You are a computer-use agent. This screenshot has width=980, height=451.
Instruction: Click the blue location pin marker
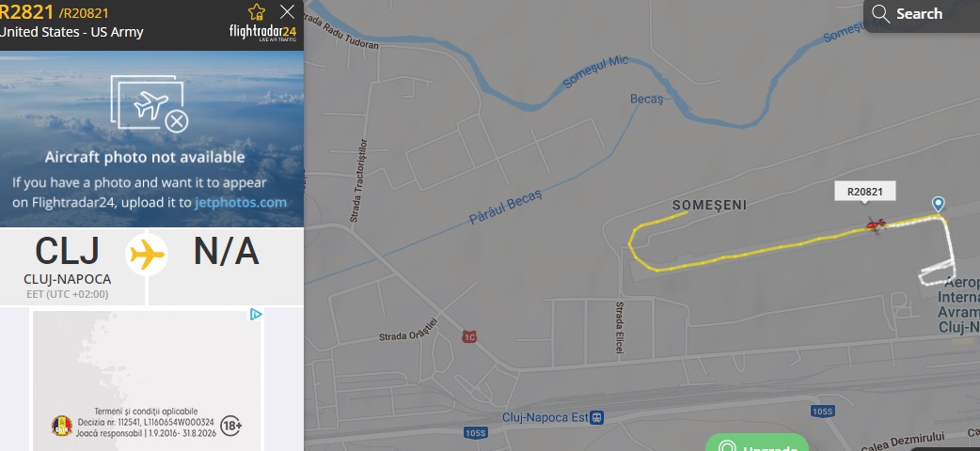point(938,204)
